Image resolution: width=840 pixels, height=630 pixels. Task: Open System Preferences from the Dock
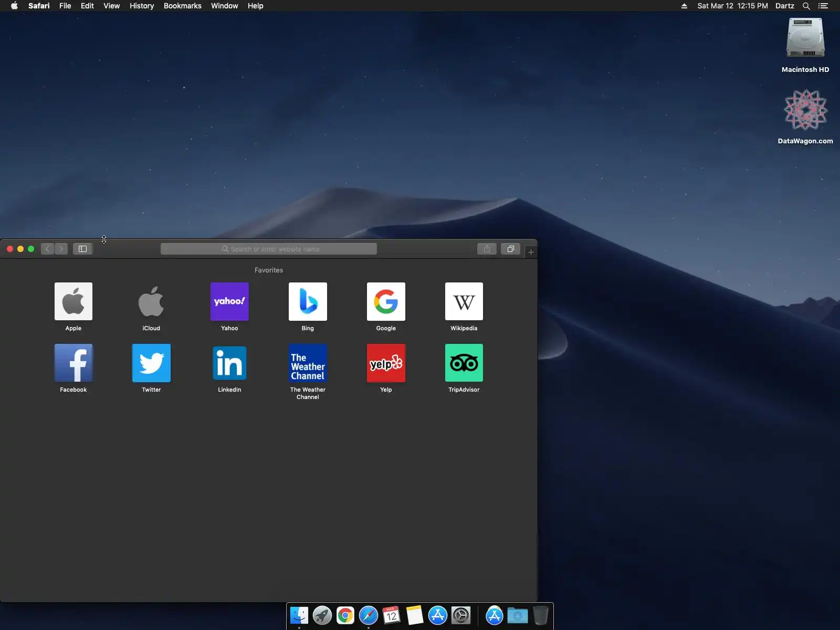coord(461,615)
